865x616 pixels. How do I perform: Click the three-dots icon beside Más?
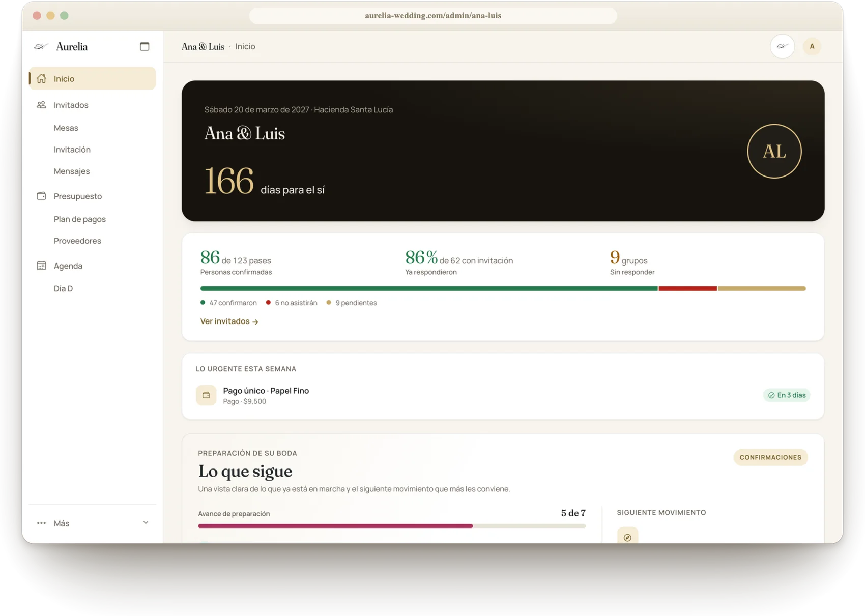point(41,523)
